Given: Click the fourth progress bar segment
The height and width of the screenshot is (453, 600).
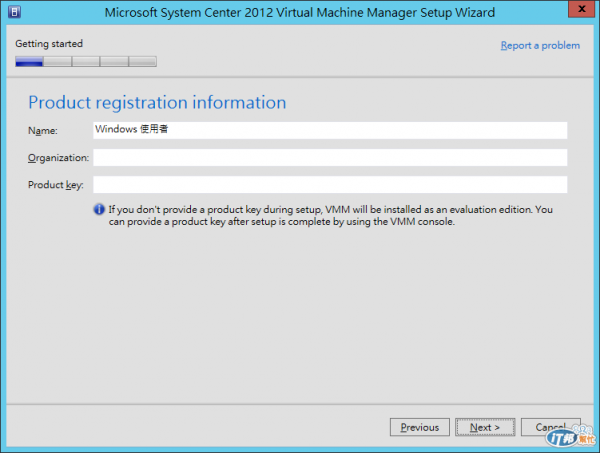Looking at the screenshot, I should [x=114, y=61].
